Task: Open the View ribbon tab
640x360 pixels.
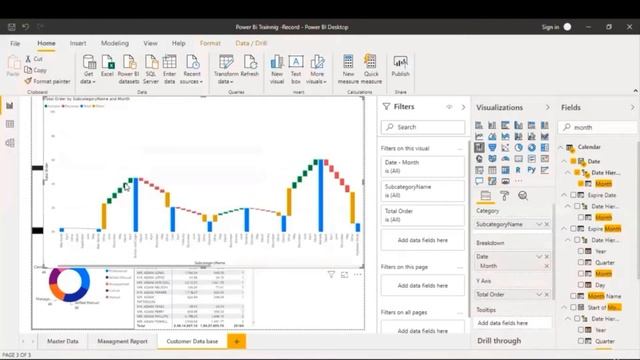Action: 150,43
